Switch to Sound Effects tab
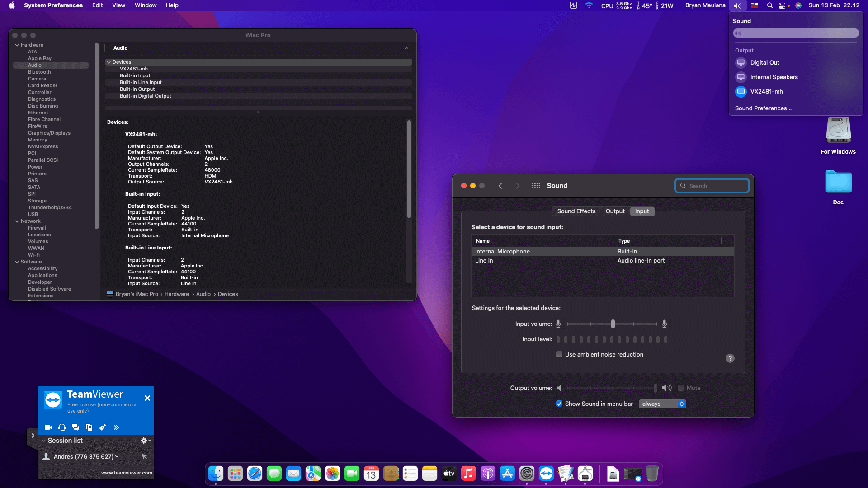Viewport: 868px width, 488px height. pos(576,211)
